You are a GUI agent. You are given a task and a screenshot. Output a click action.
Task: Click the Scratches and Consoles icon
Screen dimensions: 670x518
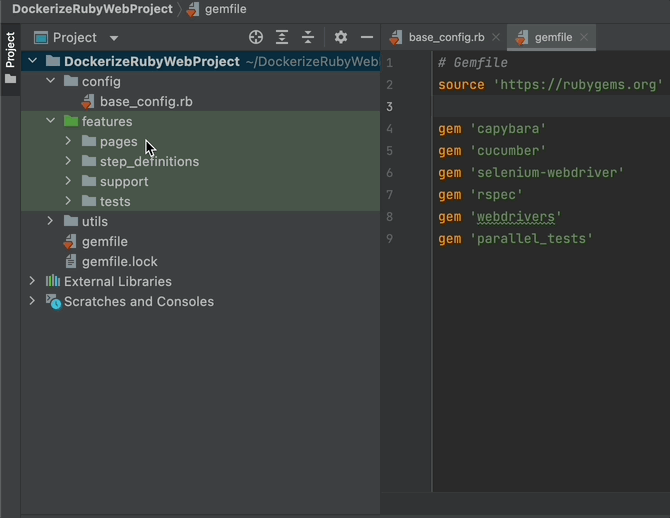click(53, 302)
